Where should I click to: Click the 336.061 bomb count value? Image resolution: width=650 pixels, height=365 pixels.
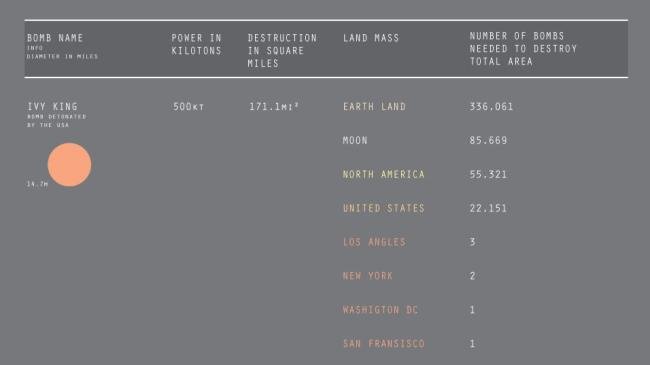[x=491, y=107]
